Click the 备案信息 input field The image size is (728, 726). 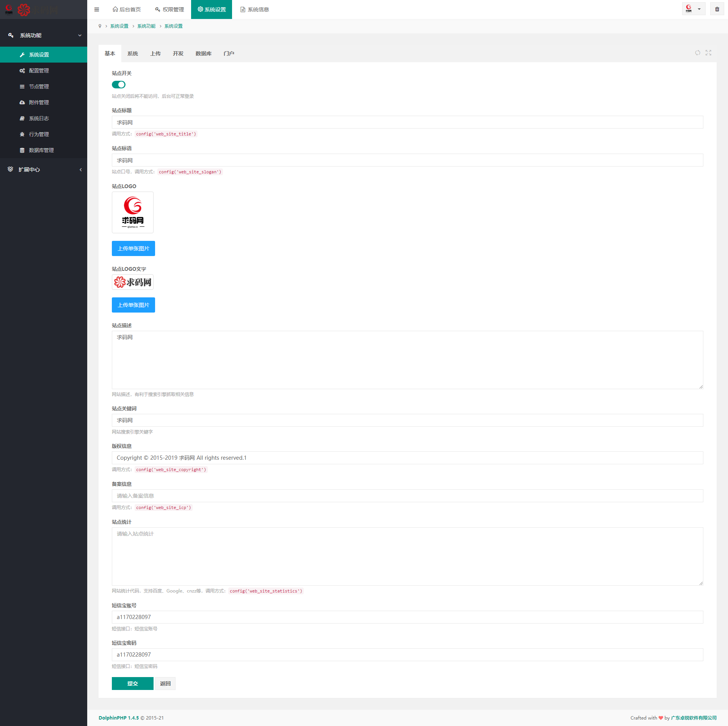pyautogui.click(x=407, y=496)
